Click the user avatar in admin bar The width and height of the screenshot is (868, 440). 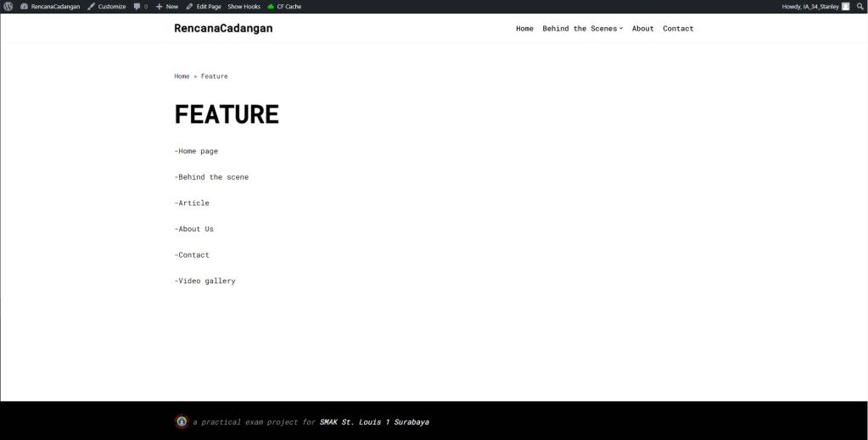(845, 6)
